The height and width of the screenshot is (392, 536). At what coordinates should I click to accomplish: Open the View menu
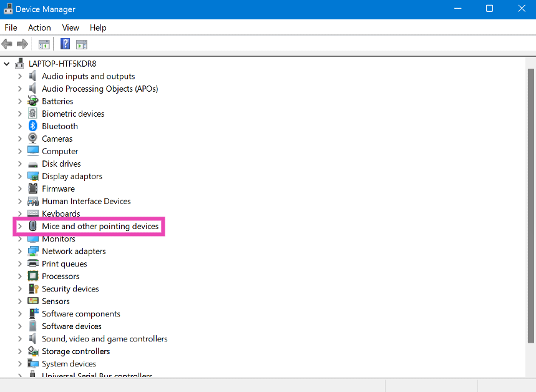pyautogui.click(x=71, y=27)
